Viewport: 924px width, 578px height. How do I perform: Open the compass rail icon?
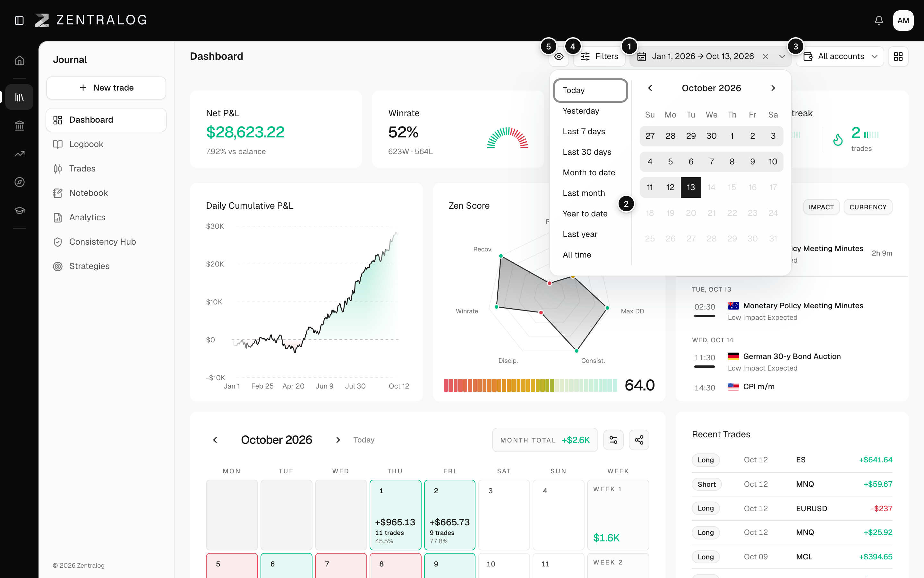[x=20, y=182]
